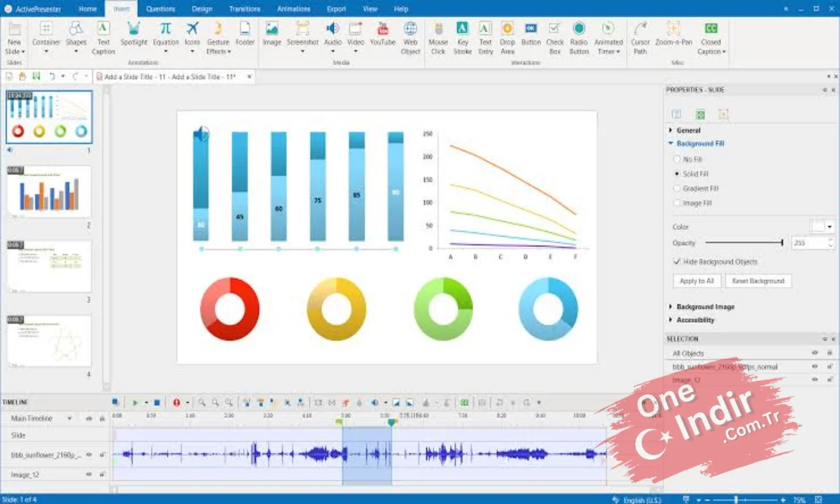Insert a Web Object
Image resolution: width=840 pixels, height=504 pixels.
[410, 38]
